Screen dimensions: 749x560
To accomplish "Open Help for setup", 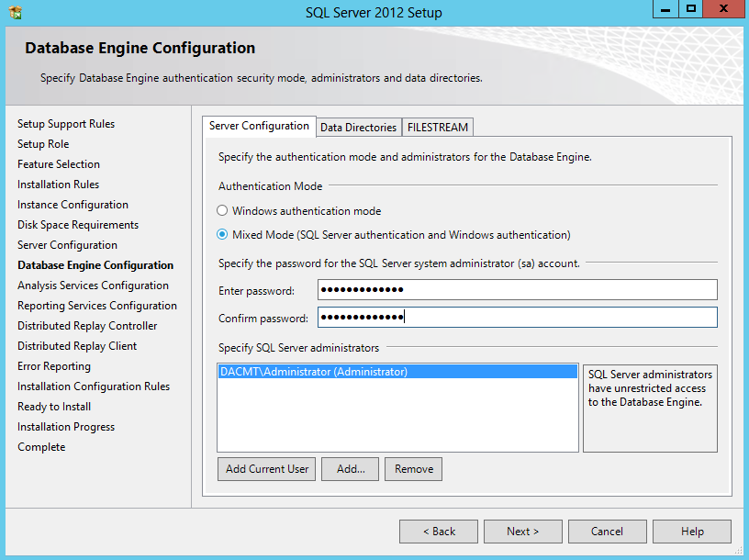I will (692, 532).
